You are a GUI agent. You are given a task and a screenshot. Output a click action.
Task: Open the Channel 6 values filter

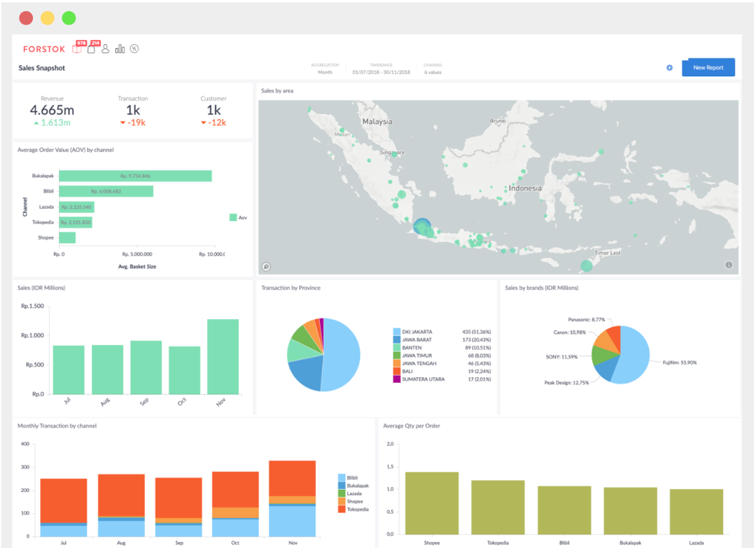433,69
